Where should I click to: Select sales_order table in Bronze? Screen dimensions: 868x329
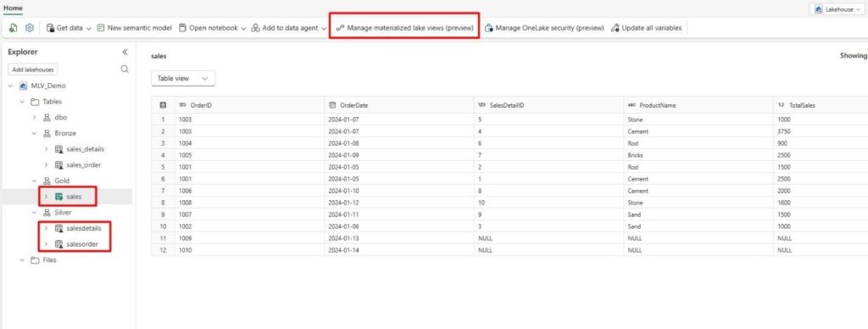(84, 165)
